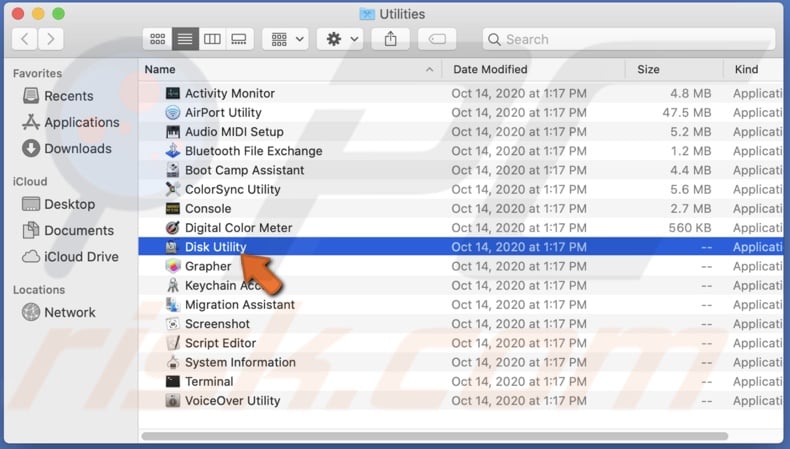Open Documents in sidebar
Viewport: 790px width, 449px height.
69,230
